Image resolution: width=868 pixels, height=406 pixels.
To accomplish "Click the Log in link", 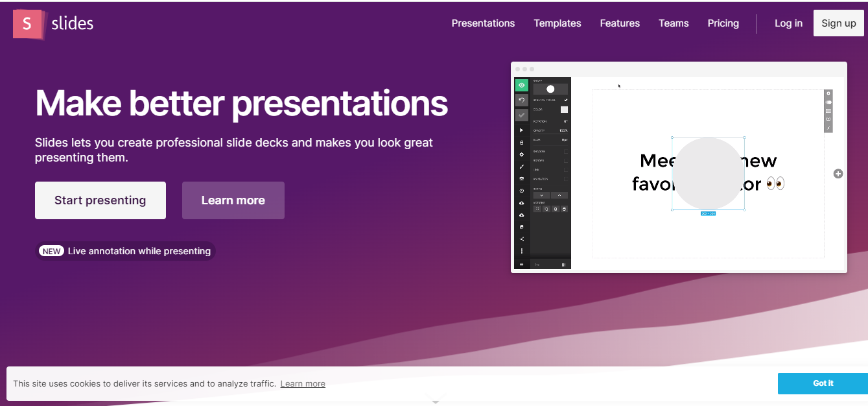I will tap(788, 23).
